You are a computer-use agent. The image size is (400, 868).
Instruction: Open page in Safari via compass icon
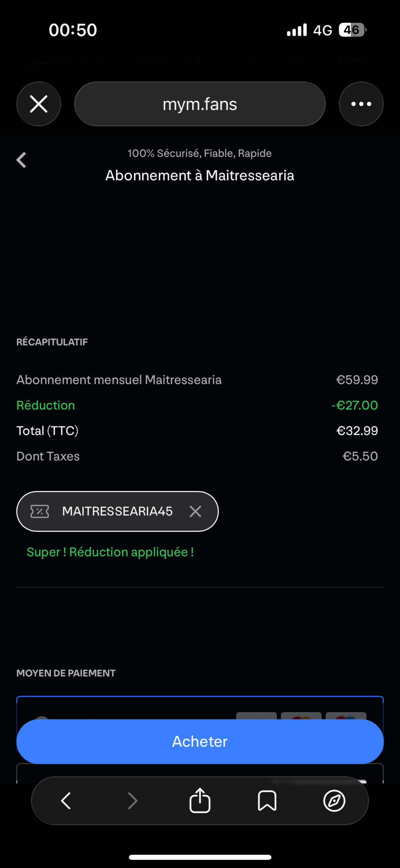pyautogui.click(x=334, y=801)
